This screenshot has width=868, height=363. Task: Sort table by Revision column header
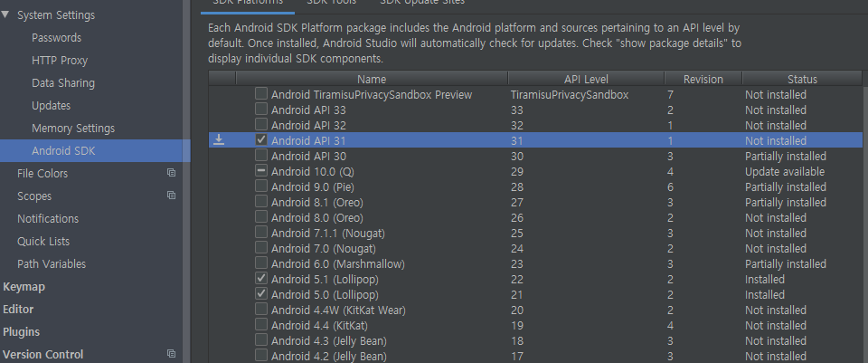[703, 79]
